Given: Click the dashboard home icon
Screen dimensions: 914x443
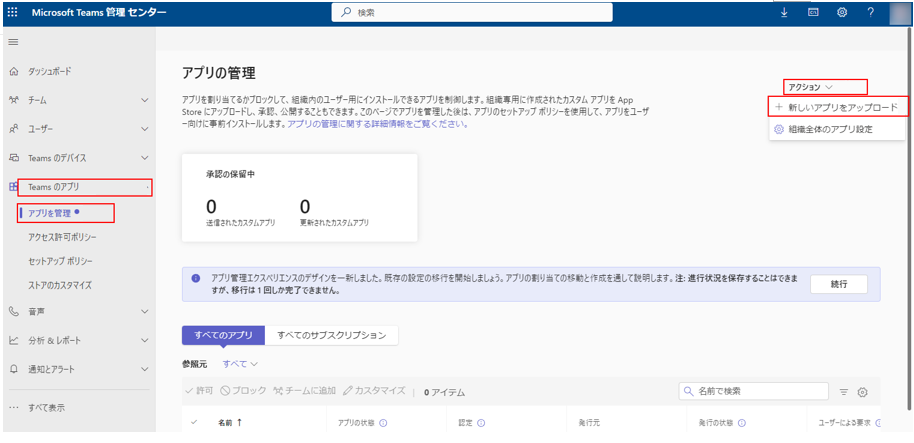Looking at the screenshot, I should pyautogui.click(x=13, y=72).
